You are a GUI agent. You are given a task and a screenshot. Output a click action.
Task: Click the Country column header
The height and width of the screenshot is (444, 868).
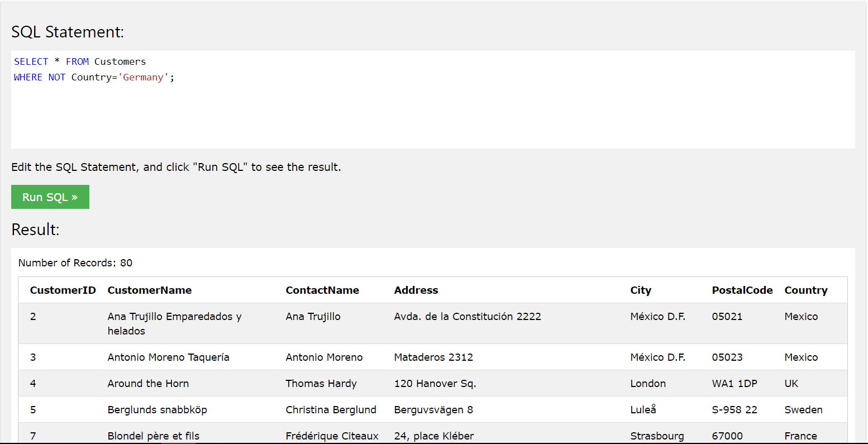pyautogui.click(x=806, y=290)
